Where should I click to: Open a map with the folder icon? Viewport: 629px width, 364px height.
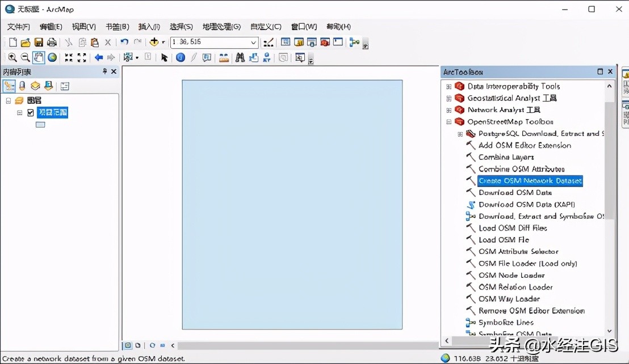[26, 42]
